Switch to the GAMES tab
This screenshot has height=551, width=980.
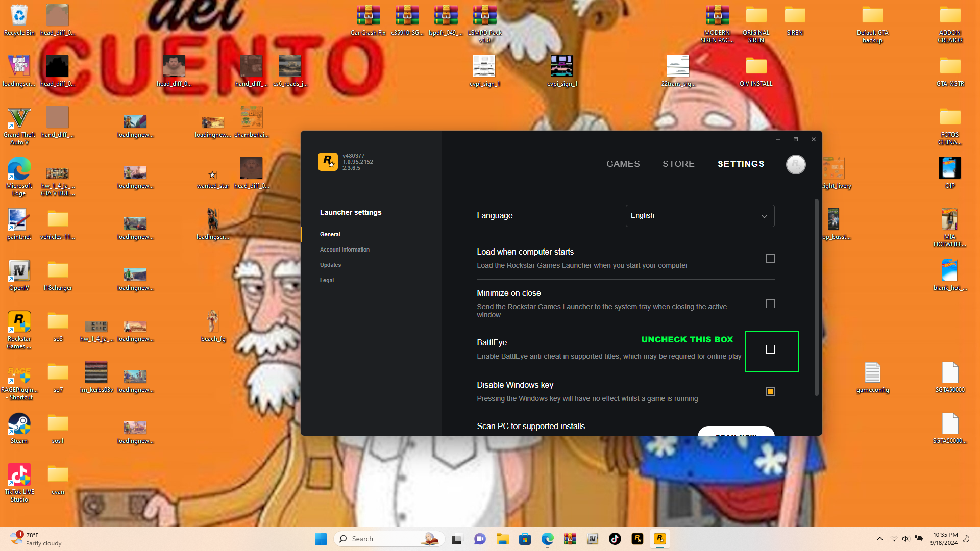point(623,164)
